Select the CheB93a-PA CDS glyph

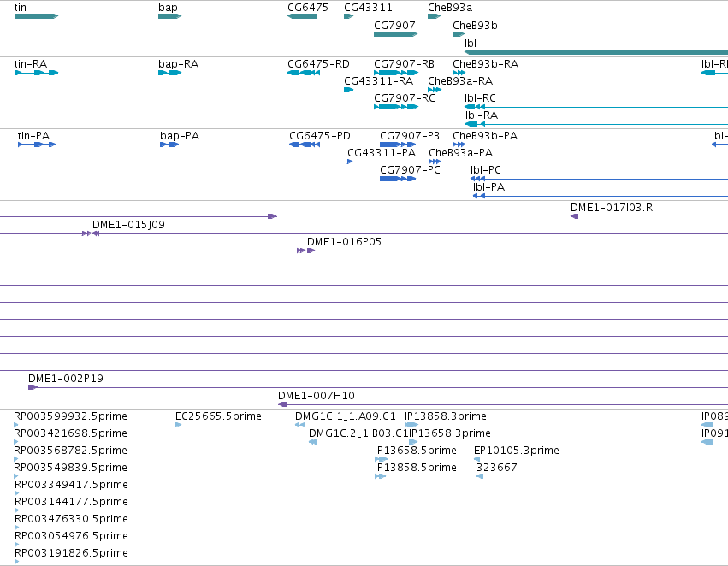point(435,162)
